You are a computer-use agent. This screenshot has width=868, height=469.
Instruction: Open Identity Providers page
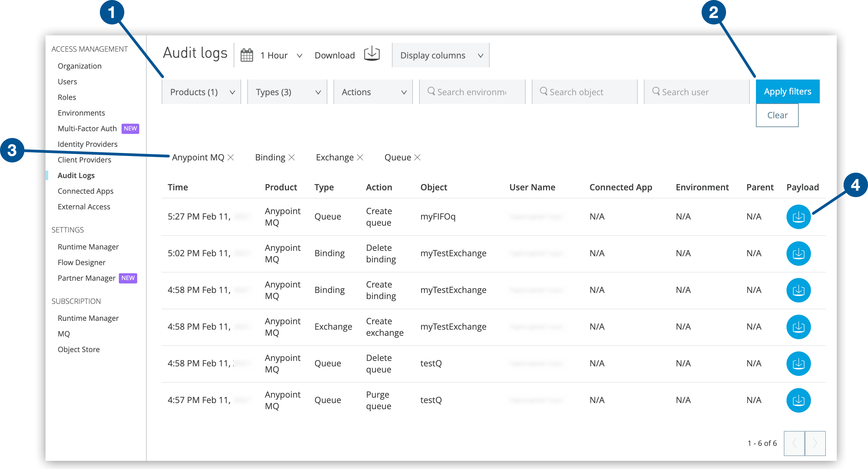click(x=88, y=144)
